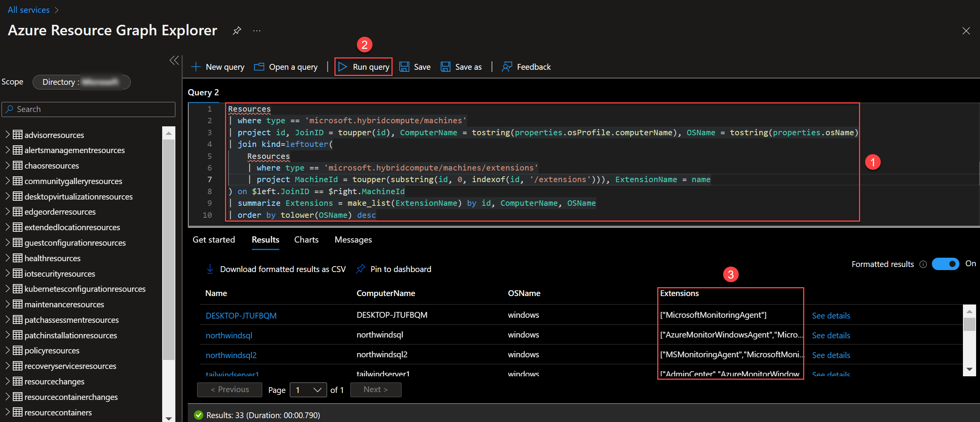Pin Azure Resource Graph Explorer blade
Screen dimensions: 980x422
[x=237, y=31]
